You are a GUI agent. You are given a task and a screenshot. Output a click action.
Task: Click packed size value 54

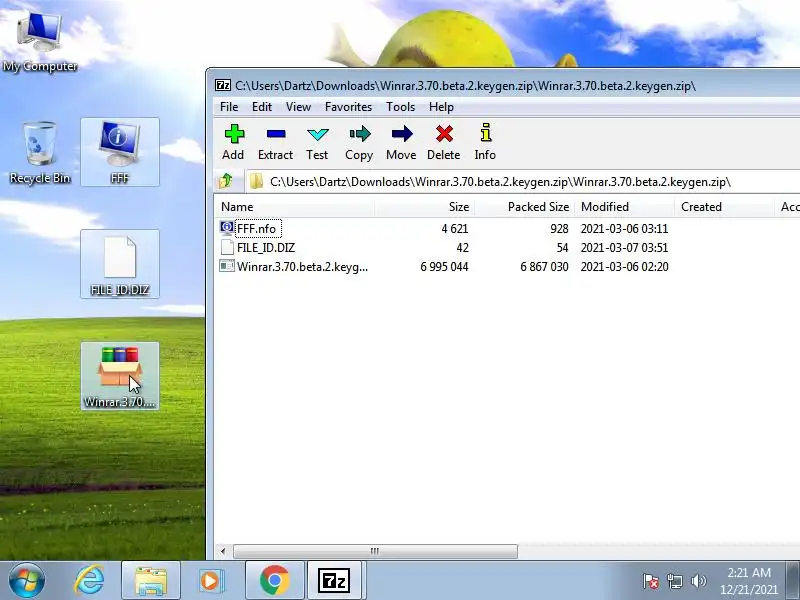tap(562, 247)
